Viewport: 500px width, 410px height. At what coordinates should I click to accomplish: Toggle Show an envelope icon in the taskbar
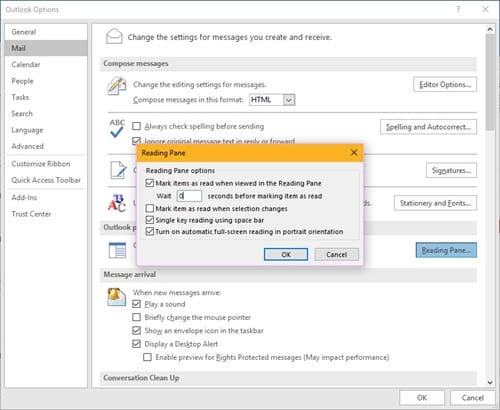tap(136, 330)
